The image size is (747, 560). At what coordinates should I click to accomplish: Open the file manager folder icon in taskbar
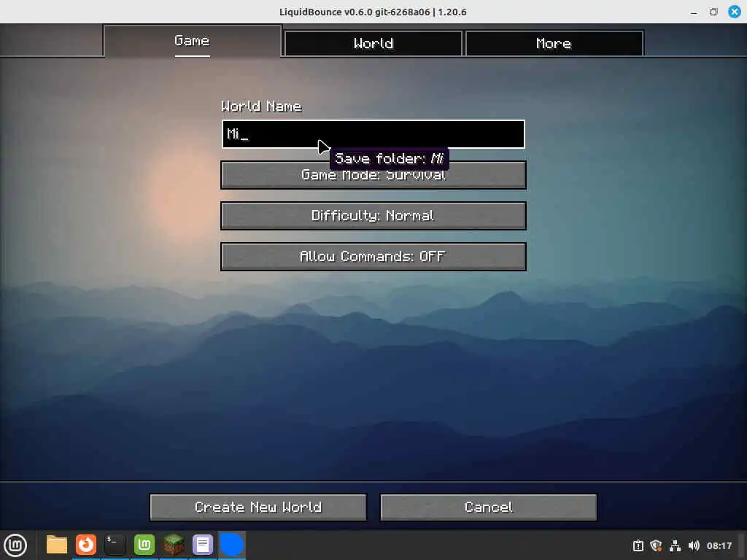tap(57, 545)
